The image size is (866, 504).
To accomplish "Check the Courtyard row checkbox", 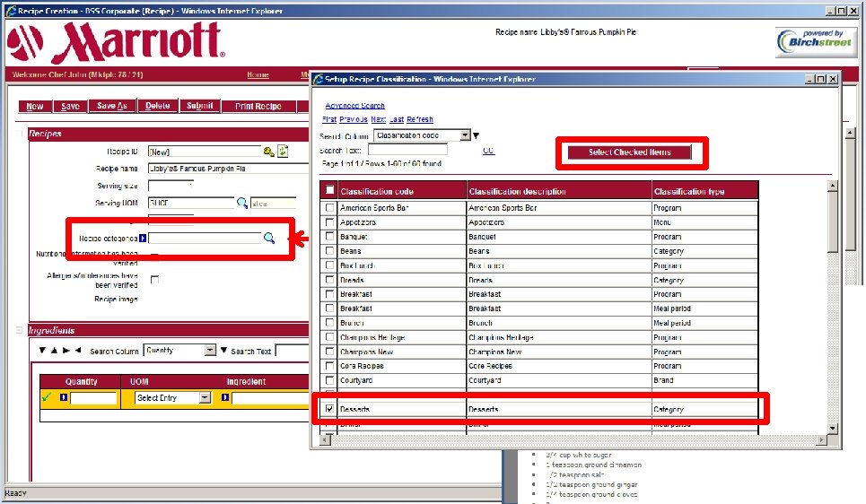I will [329, 380].
